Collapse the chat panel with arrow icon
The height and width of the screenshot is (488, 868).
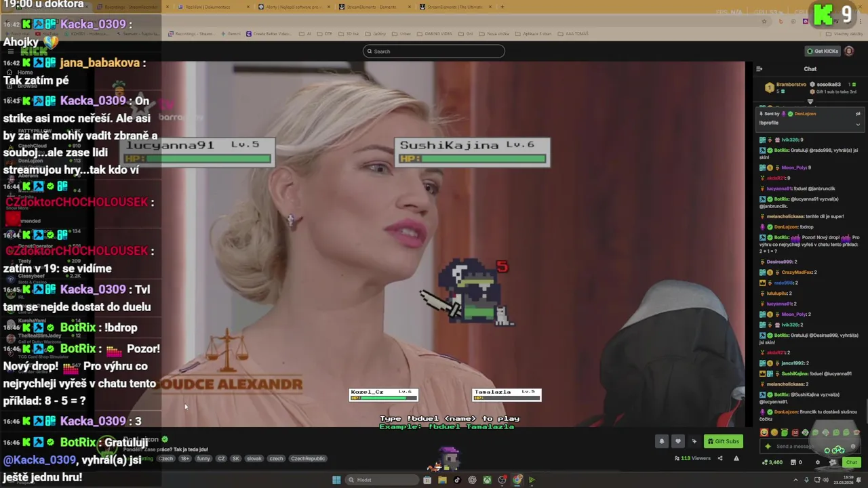coord(759,68)
